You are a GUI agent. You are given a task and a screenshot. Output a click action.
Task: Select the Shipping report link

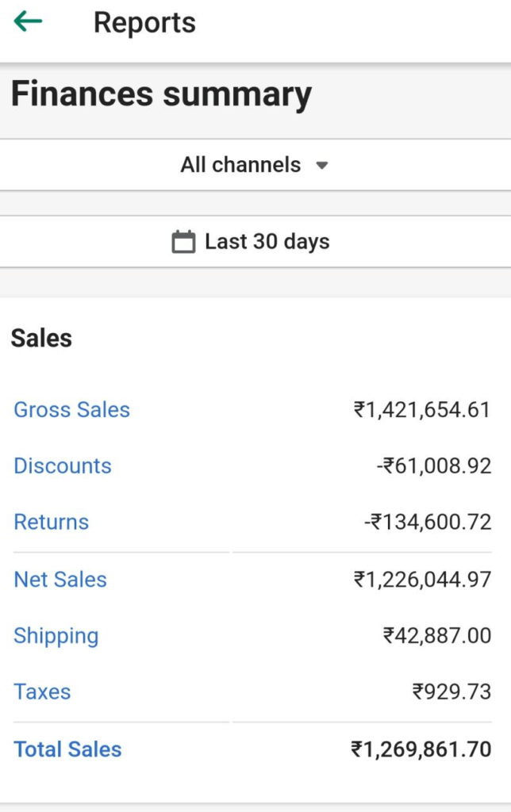coord(56,636)
